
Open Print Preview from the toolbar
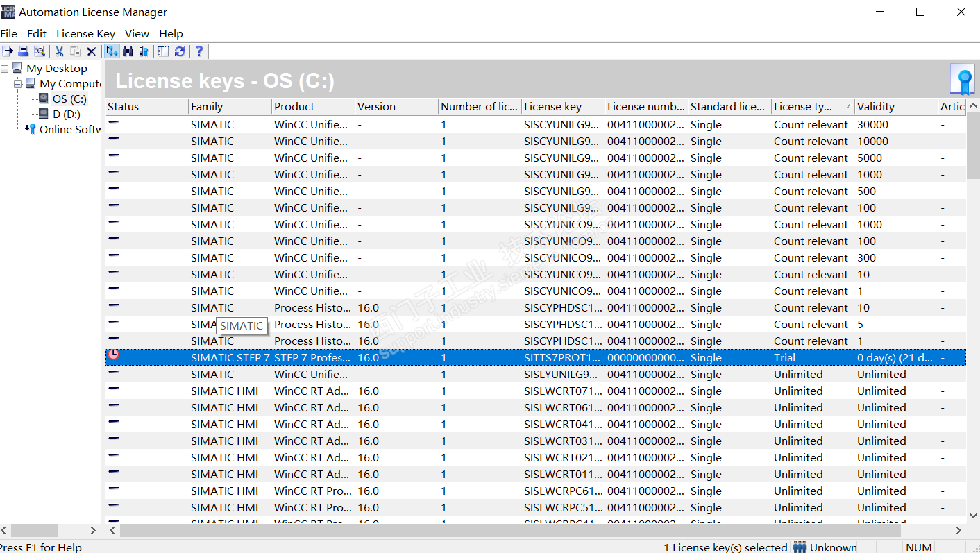point(40,51)
